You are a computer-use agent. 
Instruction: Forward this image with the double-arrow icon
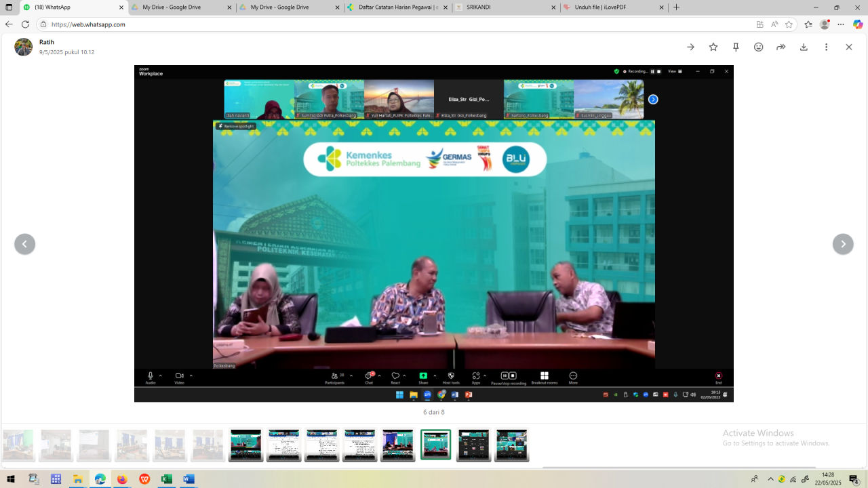click(x=781, y=47)
